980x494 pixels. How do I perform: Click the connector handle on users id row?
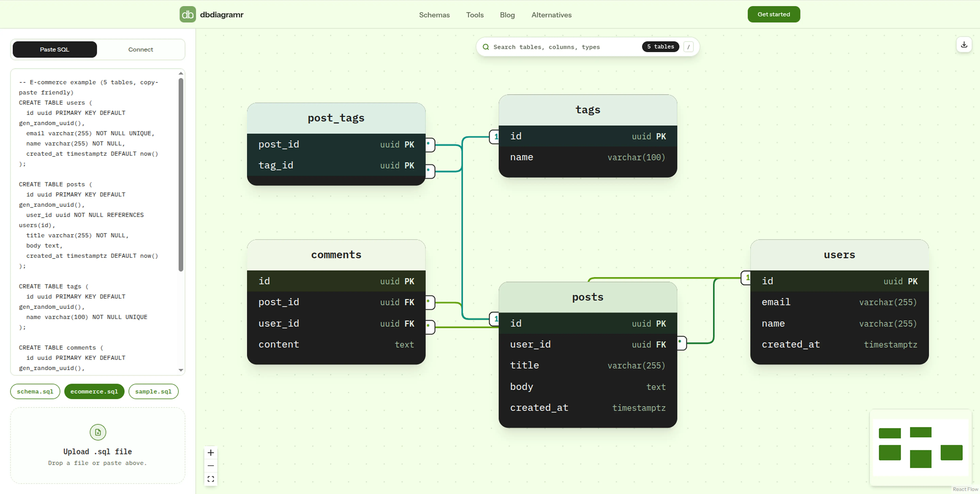(746, 278)
